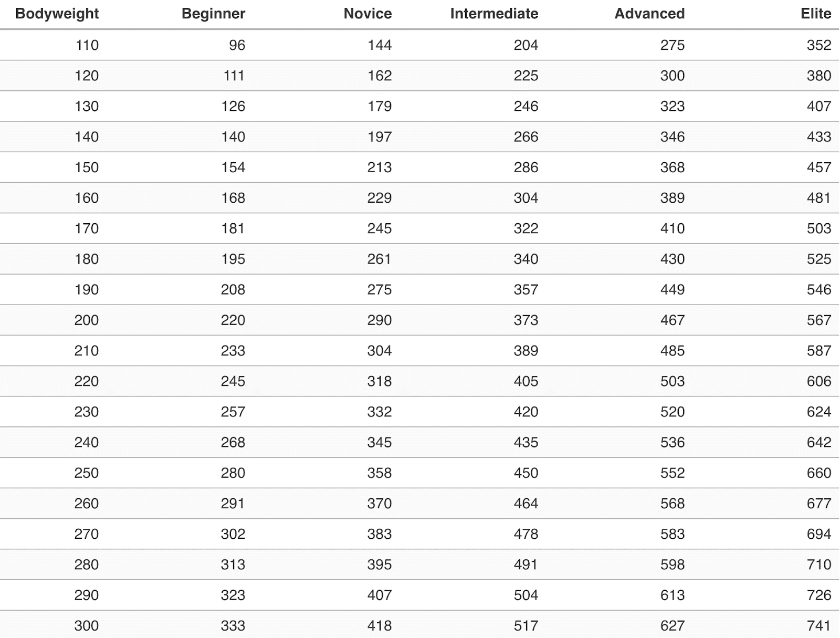Click the Elite column header
This screenshot has width=840, height=638.
816,14
